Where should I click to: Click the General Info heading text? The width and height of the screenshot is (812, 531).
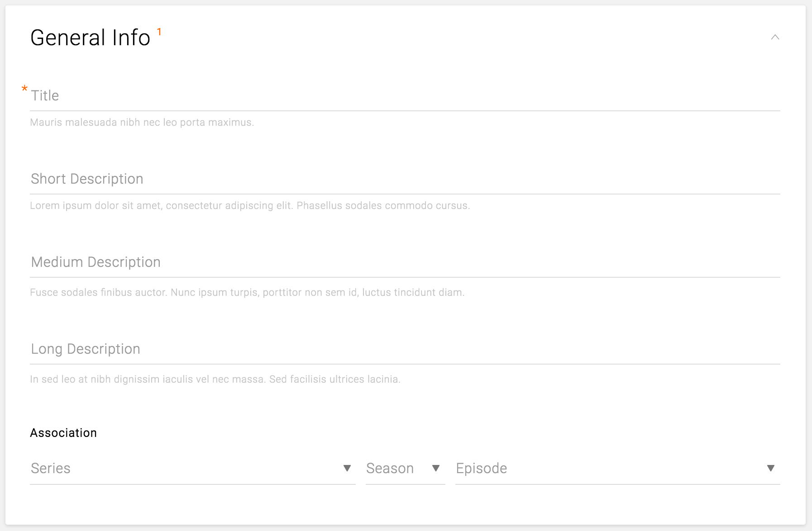tap(90, 38)
